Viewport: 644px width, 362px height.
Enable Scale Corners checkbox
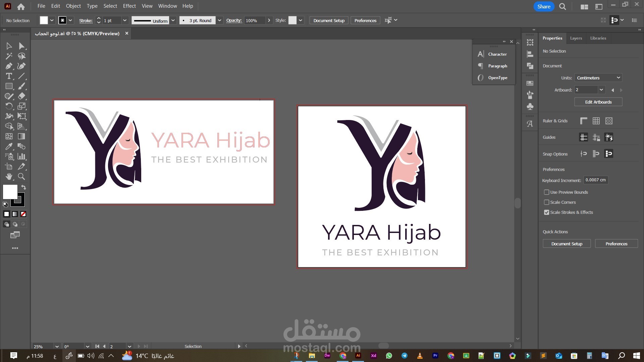click(x=546, y=202)
